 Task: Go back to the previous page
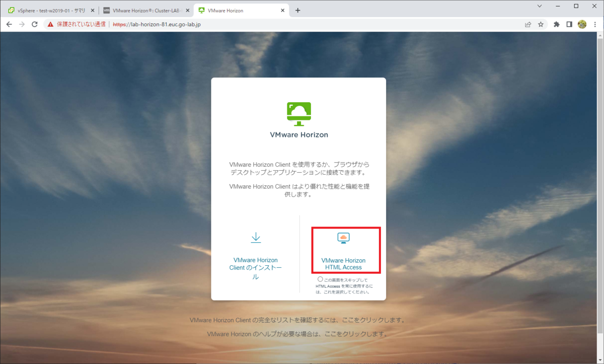9,24
